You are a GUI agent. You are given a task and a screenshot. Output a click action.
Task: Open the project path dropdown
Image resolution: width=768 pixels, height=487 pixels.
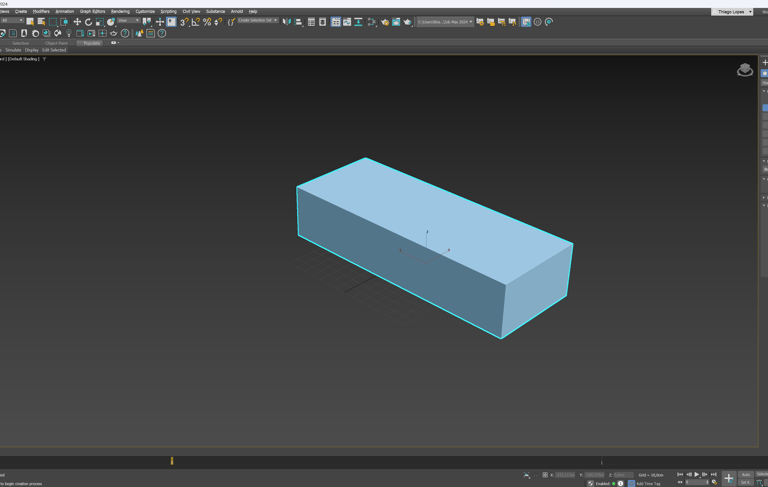(445, 22)
